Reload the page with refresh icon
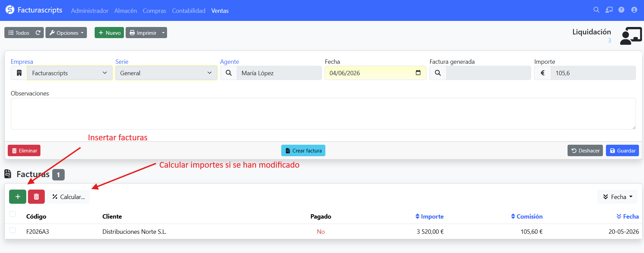644x253 pixels. 38,33
